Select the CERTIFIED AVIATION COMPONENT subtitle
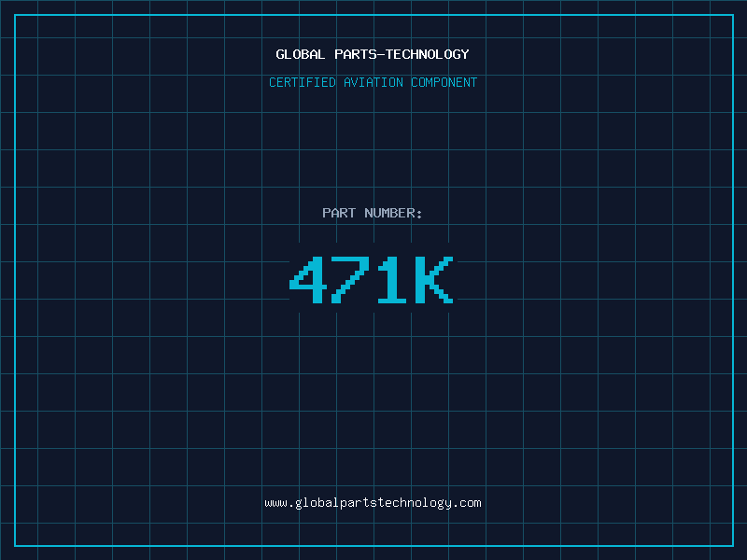This screenshot has width=747, height=560. click(x=373, y=82)
